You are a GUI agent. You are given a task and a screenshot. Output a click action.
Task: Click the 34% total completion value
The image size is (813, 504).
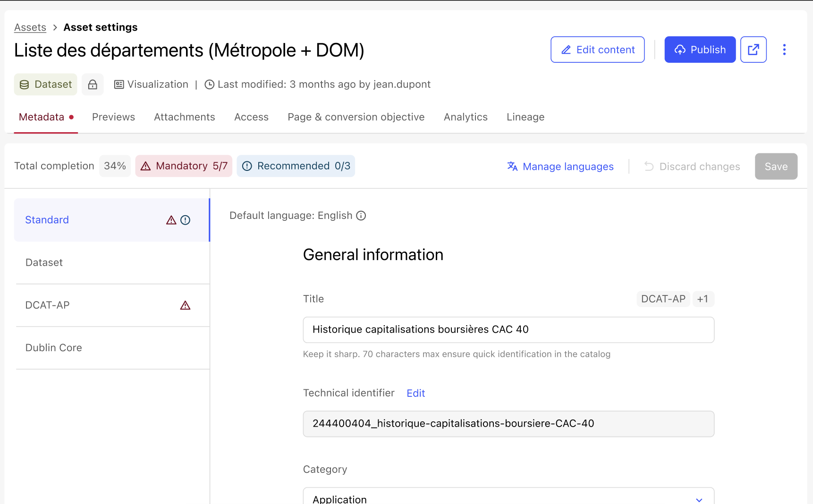pos(115,166)
